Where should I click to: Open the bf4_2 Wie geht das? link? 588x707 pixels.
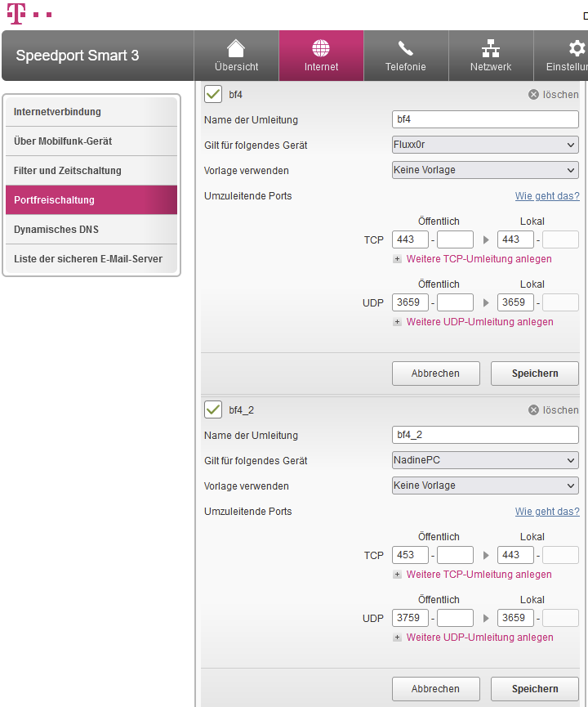[547, 512]
